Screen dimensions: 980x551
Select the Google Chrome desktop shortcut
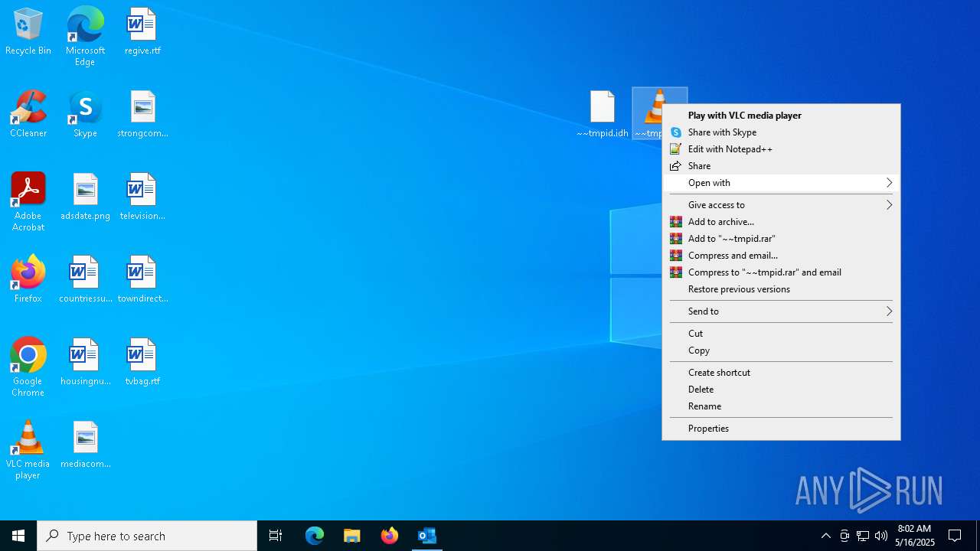28,367
